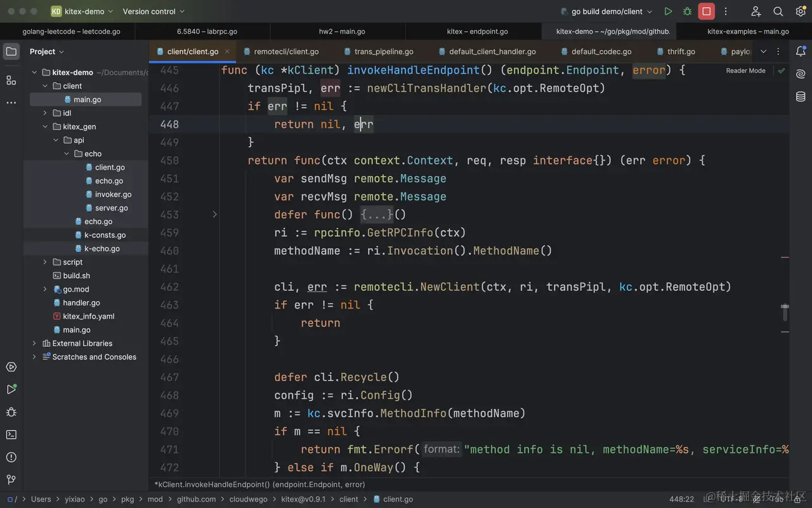Open Code With Me icon
812x508 pixels.
coord(756,11)
